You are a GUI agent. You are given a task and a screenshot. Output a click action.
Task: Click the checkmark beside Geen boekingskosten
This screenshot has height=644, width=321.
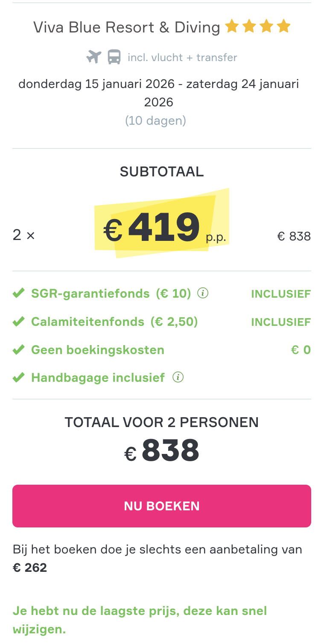point(18,349)
